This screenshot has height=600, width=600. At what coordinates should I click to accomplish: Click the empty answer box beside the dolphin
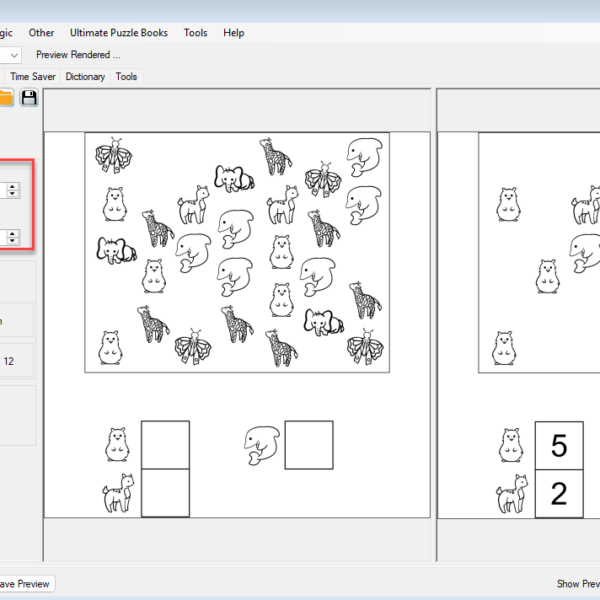pos(309,445)
